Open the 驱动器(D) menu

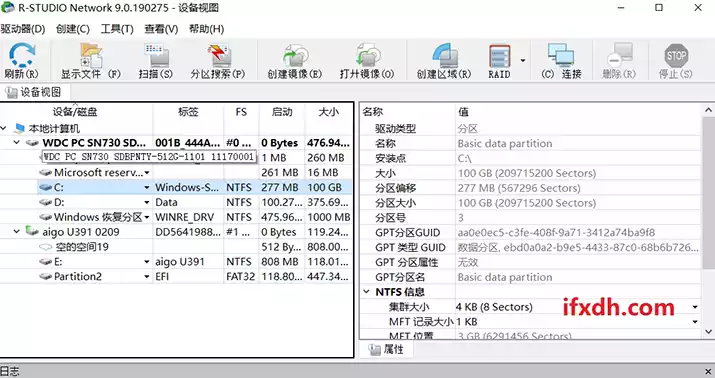point(23,29)
